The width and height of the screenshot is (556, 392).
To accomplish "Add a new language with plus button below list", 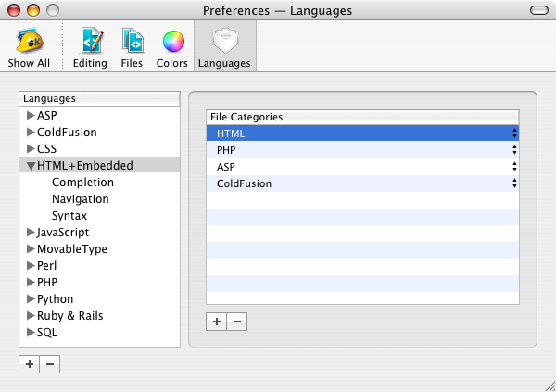I will click(30, 364).
